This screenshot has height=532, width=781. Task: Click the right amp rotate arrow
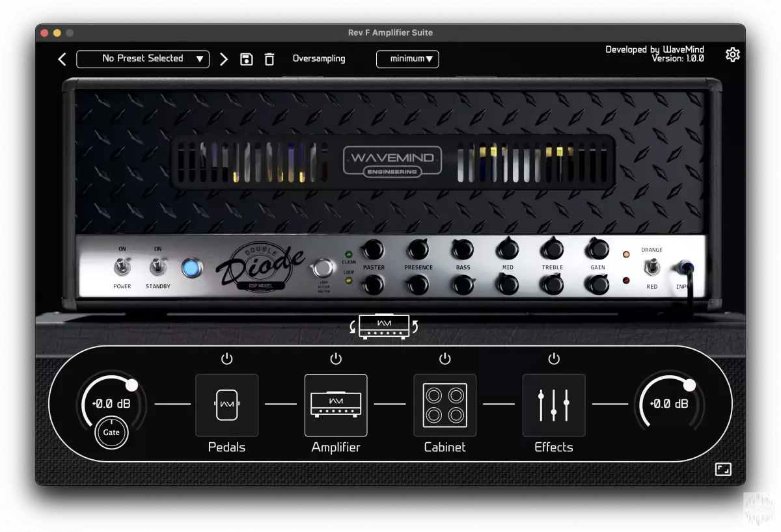414,326
